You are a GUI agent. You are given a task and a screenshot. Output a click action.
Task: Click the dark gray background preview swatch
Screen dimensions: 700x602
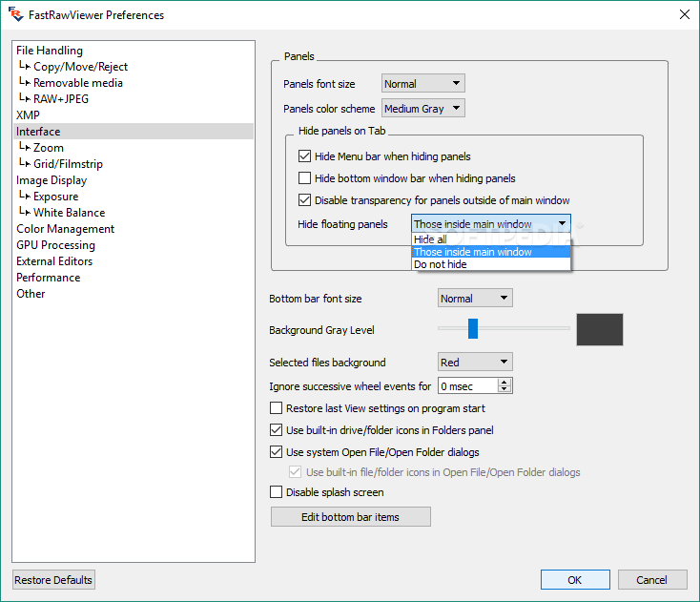tap(600, 329)
